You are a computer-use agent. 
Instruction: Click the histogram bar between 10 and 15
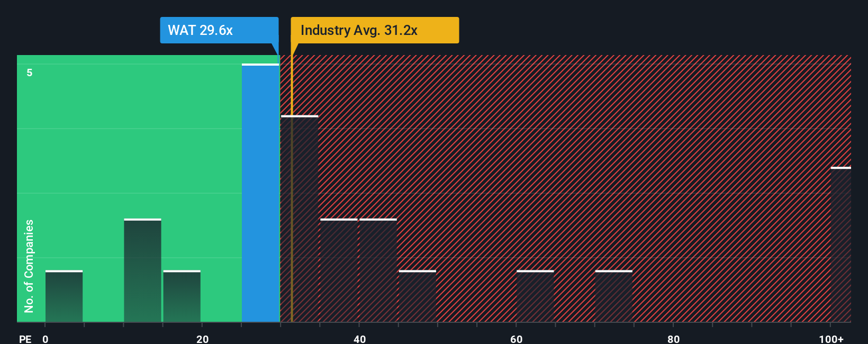(142, 270)
